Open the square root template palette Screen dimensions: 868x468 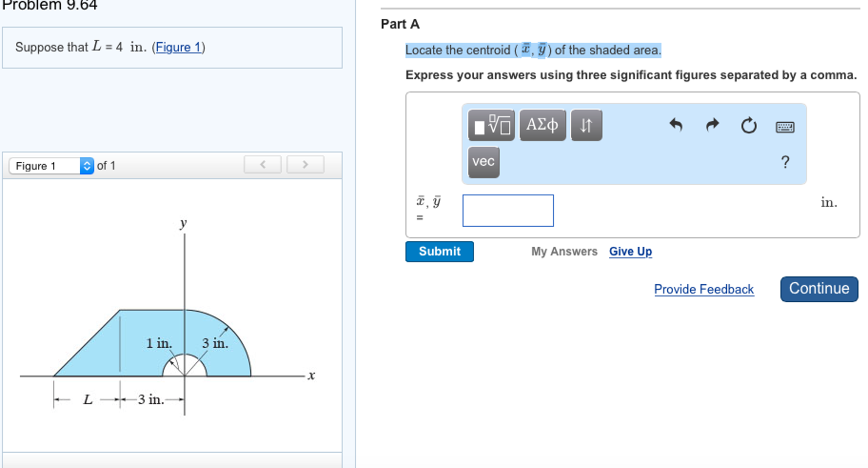pos(491,124)
